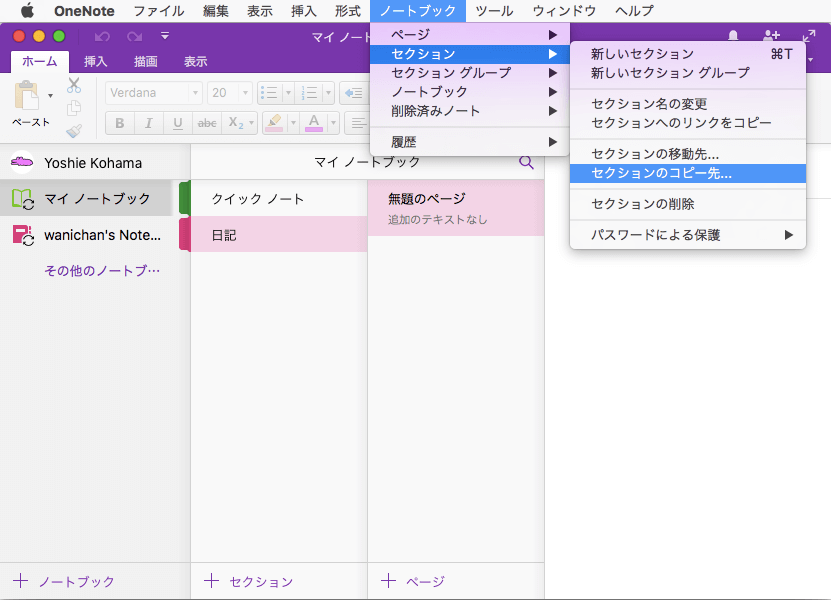Toggle Subscript formatting
This screenshot has width=831, height=600.
(x=236, y=123)
